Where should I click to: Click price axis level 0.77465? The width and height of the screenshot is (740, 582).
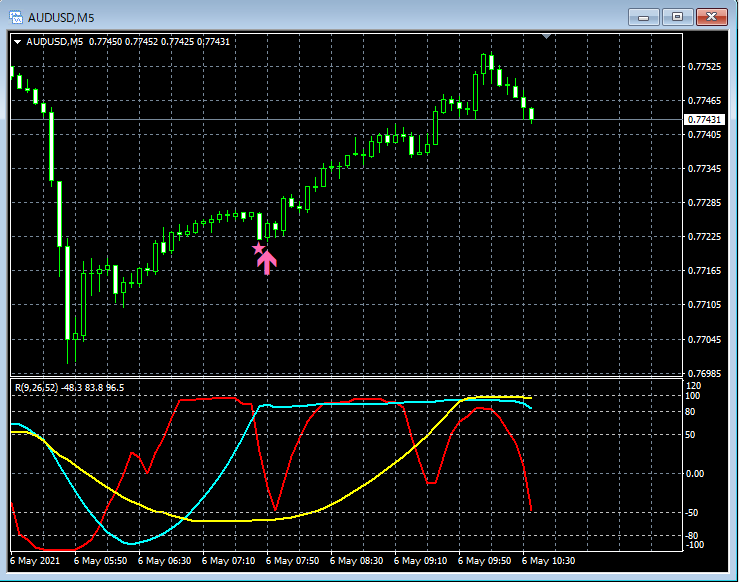pos(704,101)
